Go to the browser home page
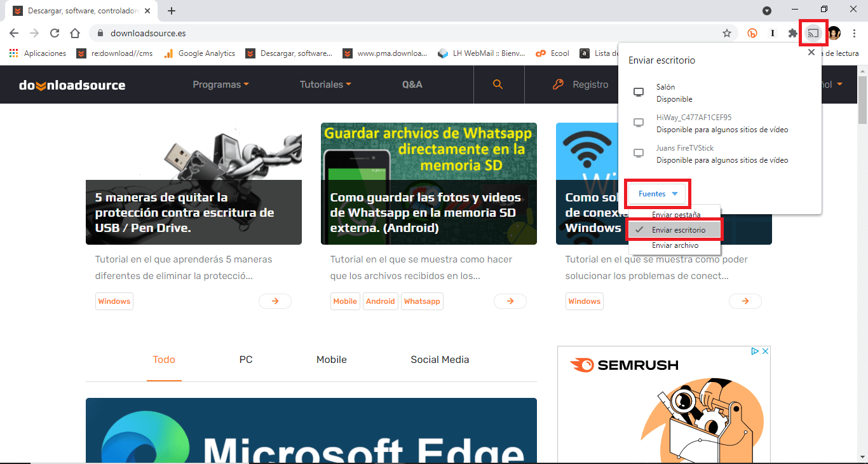 tap(75, 33)
